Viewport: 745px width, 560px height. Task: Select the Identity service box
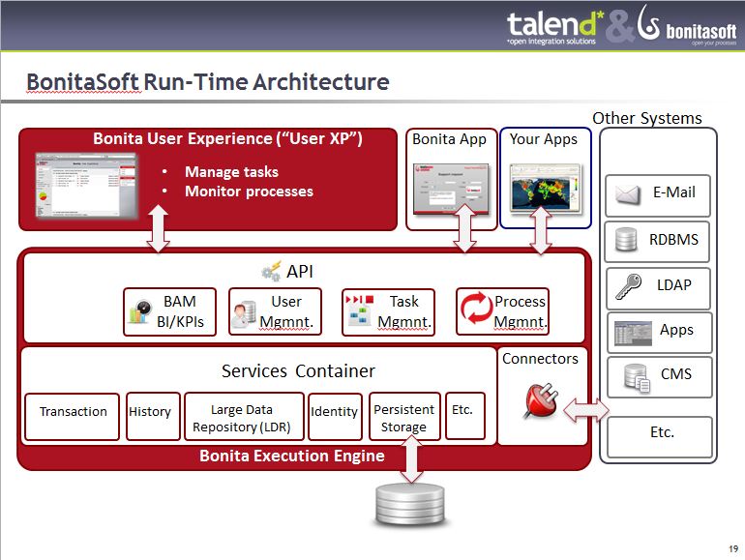(335, 417)
